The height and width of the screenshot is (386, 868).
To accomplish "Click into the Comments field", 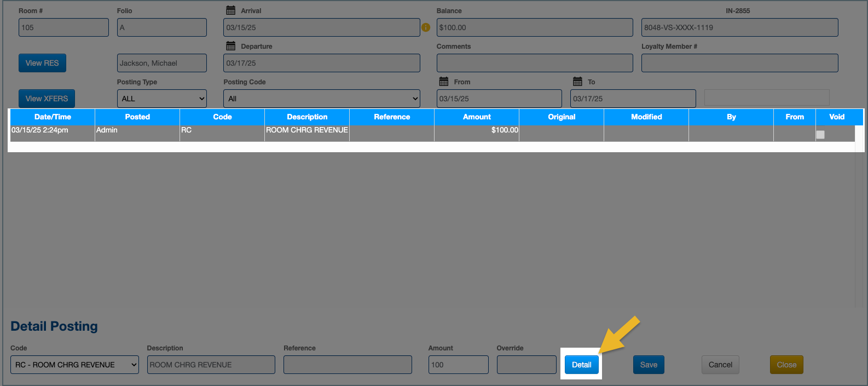I will pyautogui.click(x=535, y=63).
